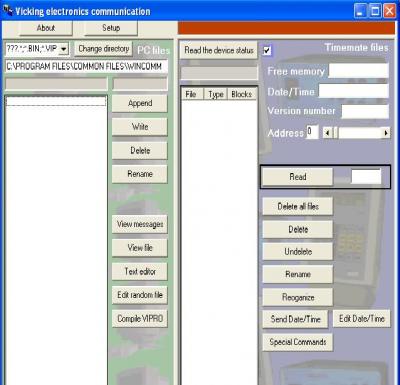Click the Delete all files button
This screenshot has height=385, width=400.
click(x=298, y=206)
